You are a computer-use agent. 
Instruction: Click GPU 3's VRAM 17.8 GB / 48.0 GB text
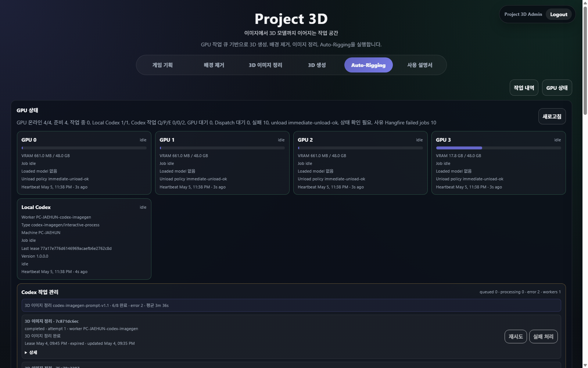[459, 156]
